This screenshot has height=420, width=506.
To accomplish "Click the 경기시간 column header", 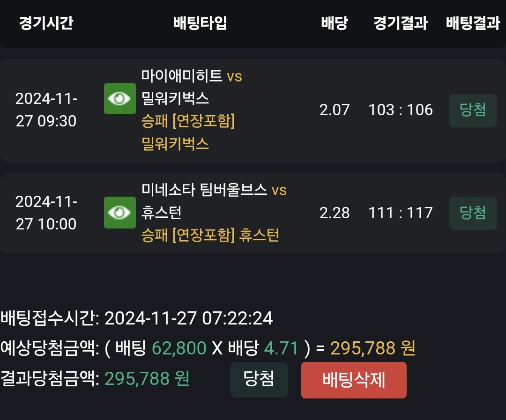I will click(x=46, y=23).
